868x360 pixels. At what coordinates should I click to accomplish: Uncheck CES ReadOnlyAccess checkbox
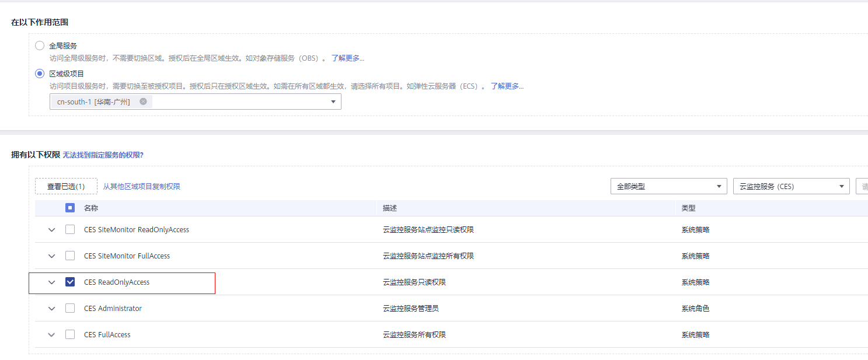click(70, 282)
